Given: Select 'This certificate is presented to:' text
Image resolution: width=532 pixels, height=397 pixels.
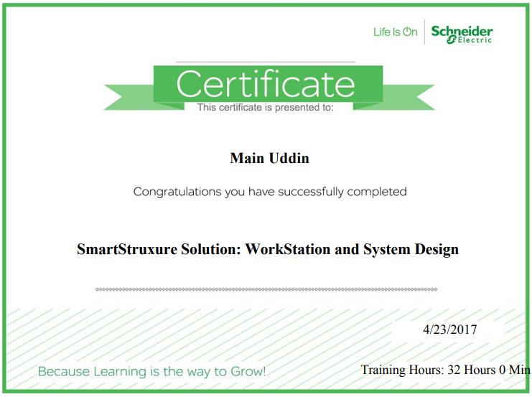Looking at the screenshot, I should click(x=266, y=107).
